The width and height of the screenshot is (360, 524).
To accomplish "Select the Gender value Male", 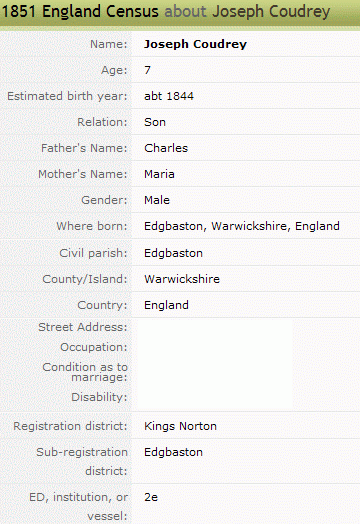I will (x=157, y=200).
